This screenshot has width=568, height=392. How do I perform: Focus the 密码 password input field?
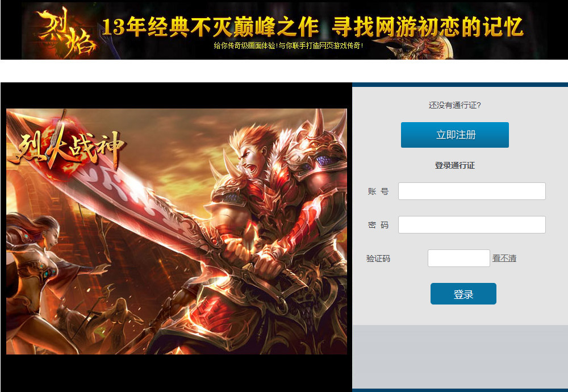[471, 224]
